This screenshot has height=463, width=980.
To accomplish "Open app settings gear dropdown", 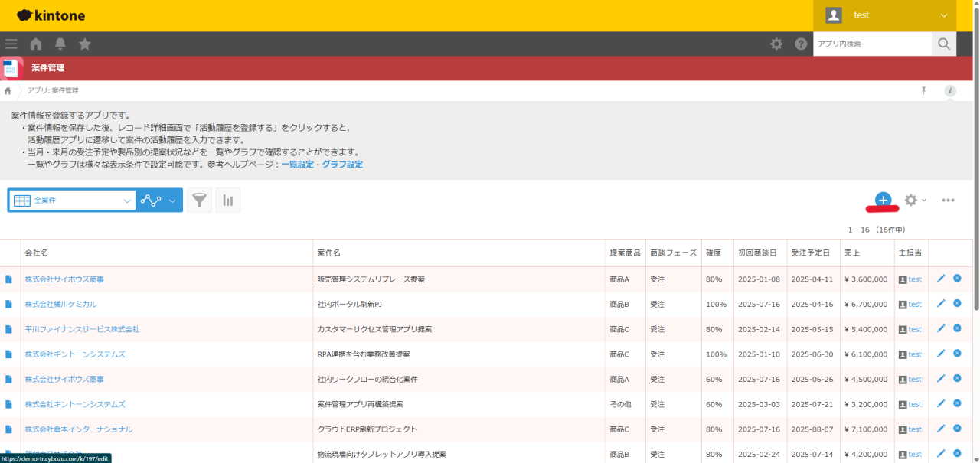I will [x=914, y=200].
